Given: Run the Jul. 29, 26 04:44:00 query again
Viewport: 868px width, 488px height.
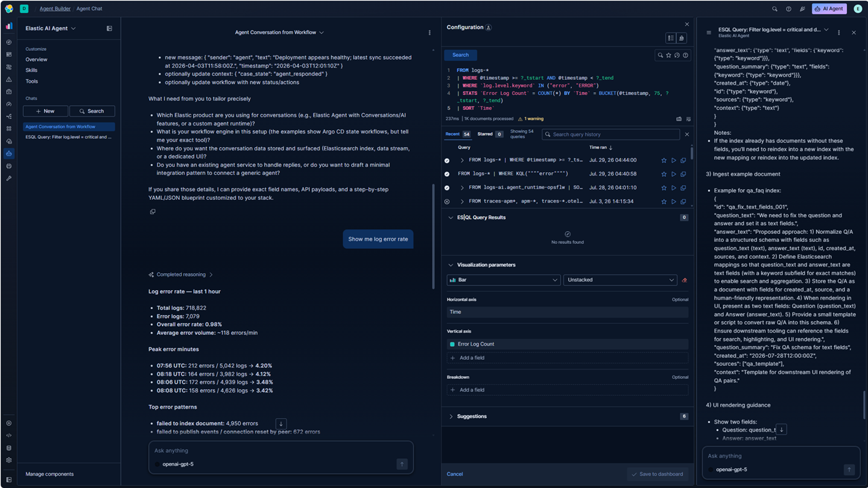Looking at the screenshot, I should pos(673,160).
